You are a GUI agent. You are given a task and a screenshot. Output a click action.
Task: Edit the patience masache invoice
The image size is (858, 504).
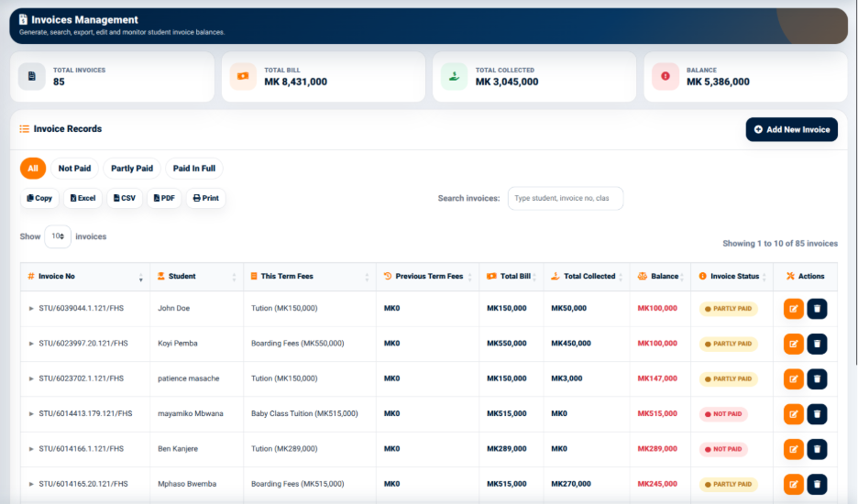click(794, 378)
